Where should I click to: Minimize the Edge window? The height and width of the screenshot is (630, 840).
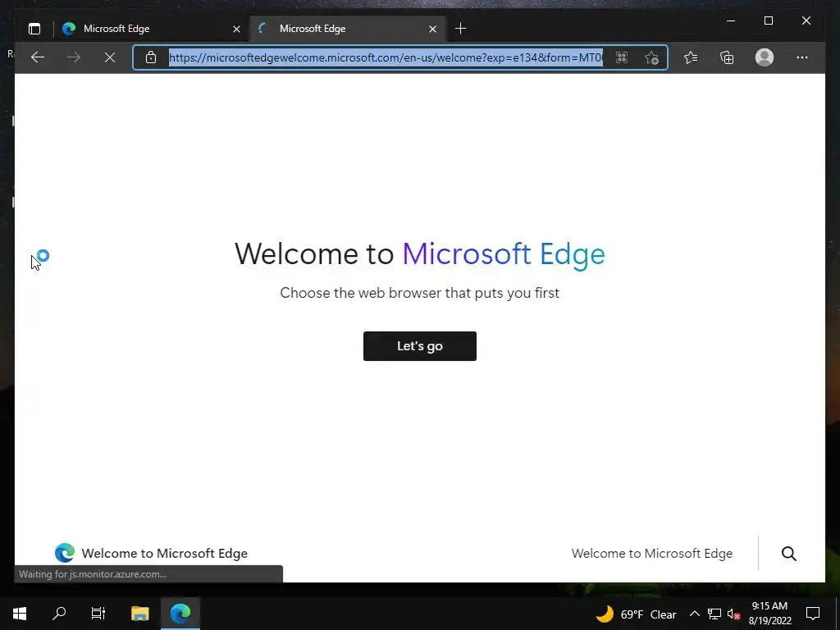(731, 21)
